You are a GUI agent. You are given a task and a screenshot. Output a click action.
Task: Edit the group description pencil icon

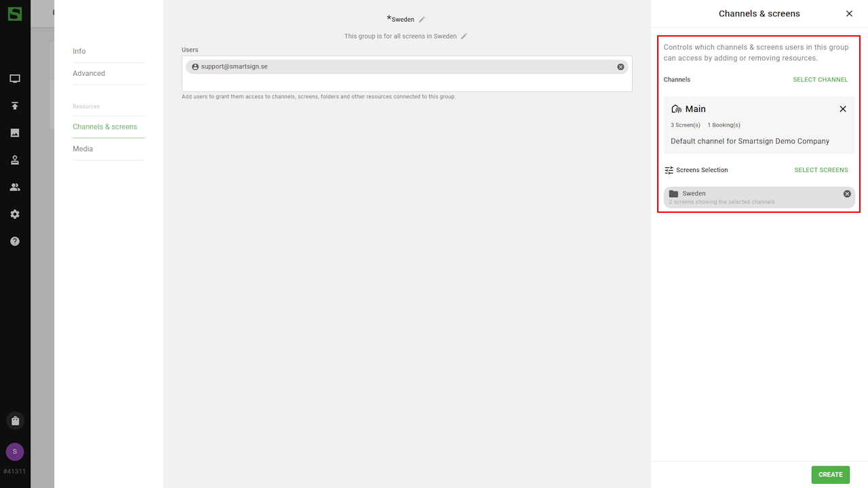(465, 37)
